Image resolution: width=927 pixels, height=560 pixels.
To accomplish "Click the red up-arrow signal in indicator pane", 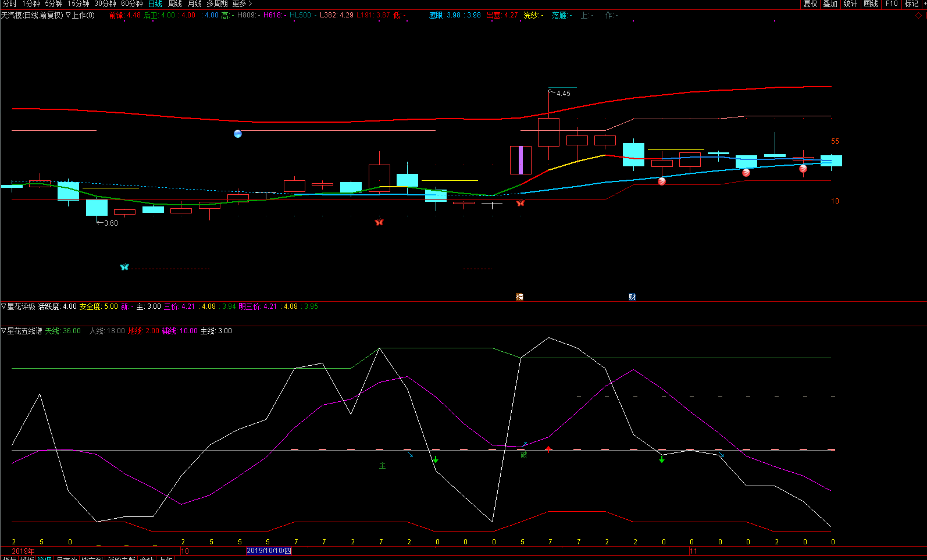I will pyautogui.click(x=548, y=450).
